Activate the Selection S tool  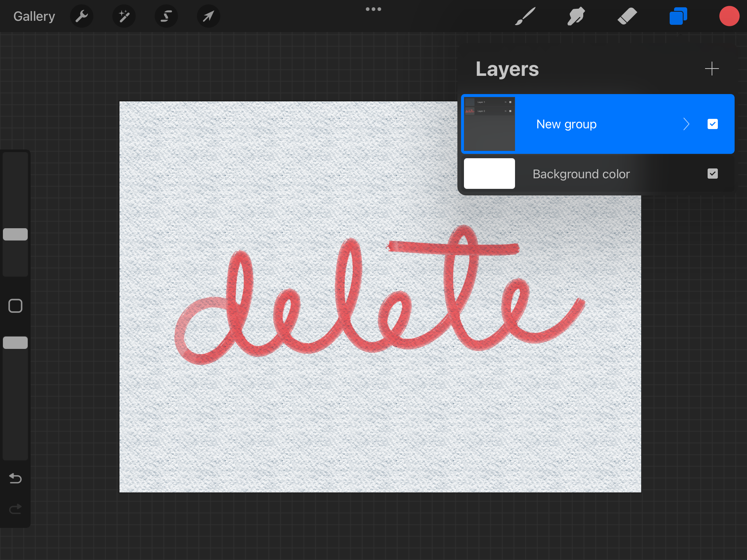pos(166,16)
